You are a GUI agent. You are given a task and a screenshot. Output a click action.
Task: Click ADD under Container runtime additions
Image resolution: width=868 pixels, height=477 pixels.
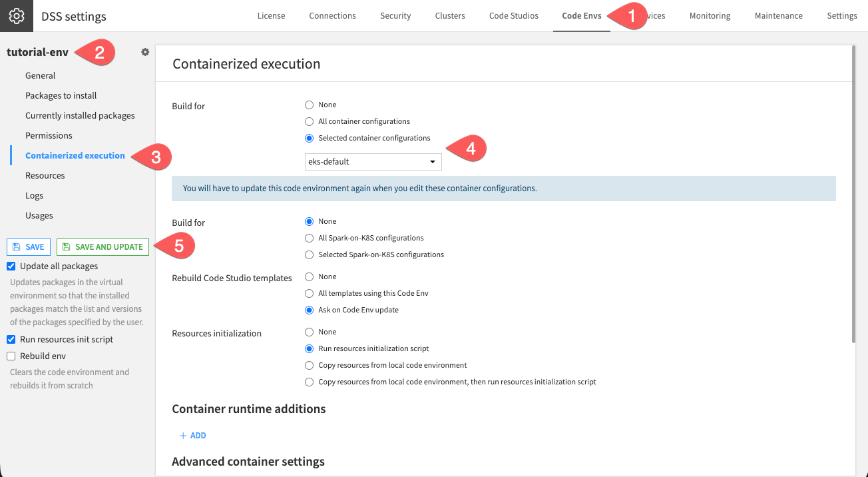point(193,435)
